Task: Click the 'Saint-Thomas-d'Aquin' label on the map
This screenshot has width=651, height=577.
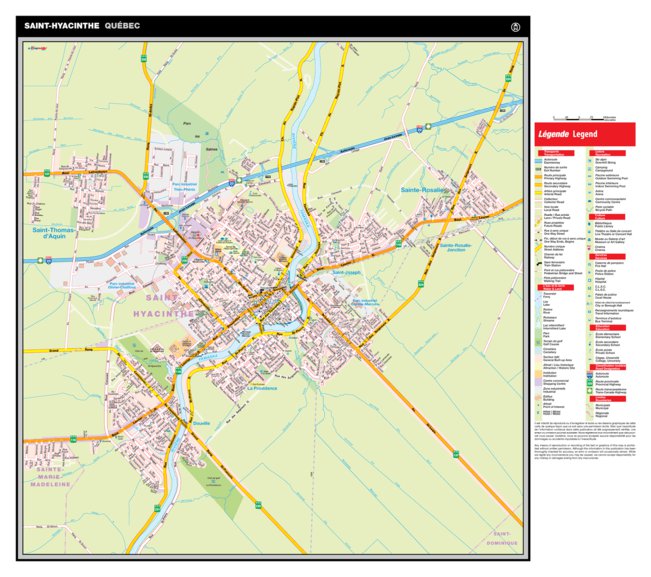Action: point(54,233)
